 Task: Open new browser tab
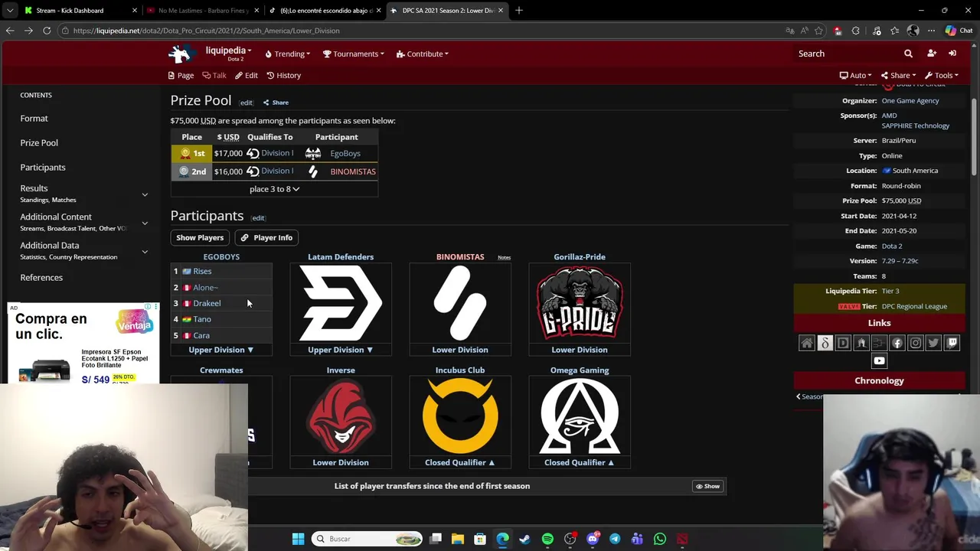point(519,11)
